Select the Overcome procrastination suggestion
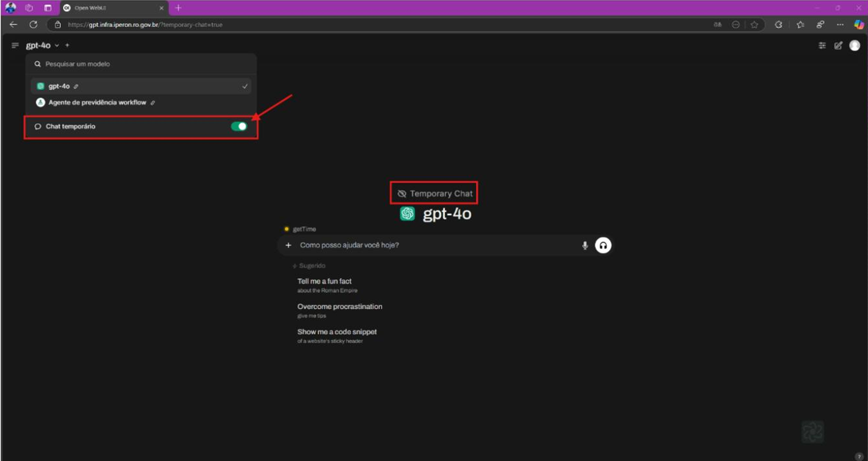868x461 pixels. [340, 310]
